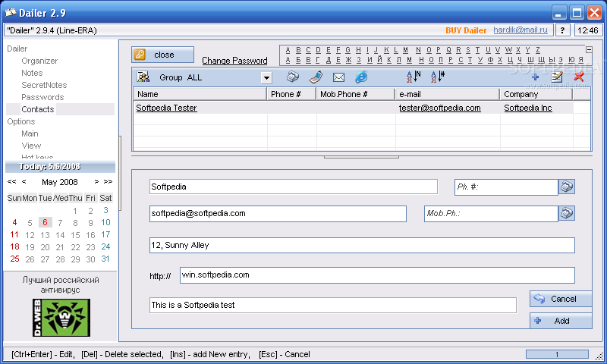The height and width of the screenshot is (364, 607).
Task: Filter contacts by Latin letter A
Action: pyautogui.click(x=288, y=50)
